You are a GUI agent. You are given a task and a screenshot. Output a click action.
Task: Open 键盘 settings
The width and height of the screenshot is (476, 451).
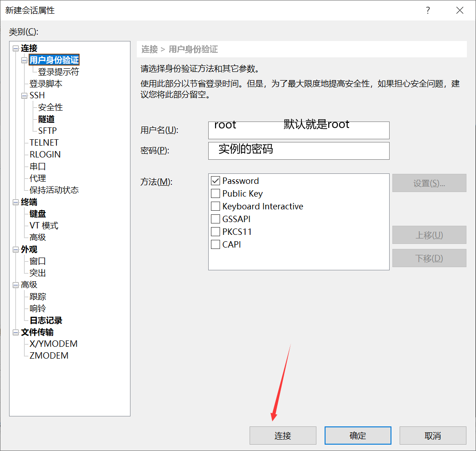tap(38, 214)
